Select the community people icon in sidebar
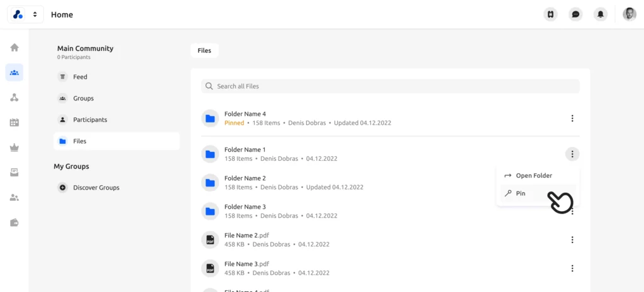 click(14, 73)
